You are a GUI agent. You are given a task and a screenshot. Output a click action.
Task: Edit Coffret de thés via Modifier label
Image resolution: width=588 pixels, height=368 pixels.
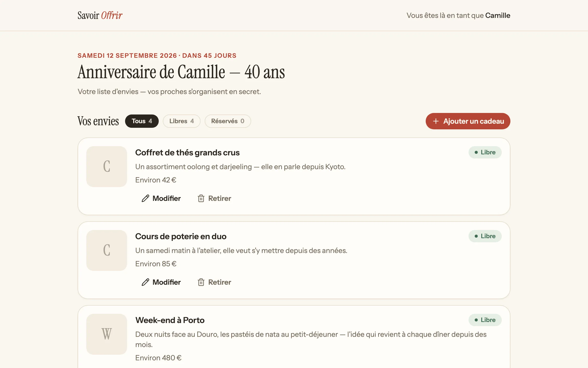point(167,198)
